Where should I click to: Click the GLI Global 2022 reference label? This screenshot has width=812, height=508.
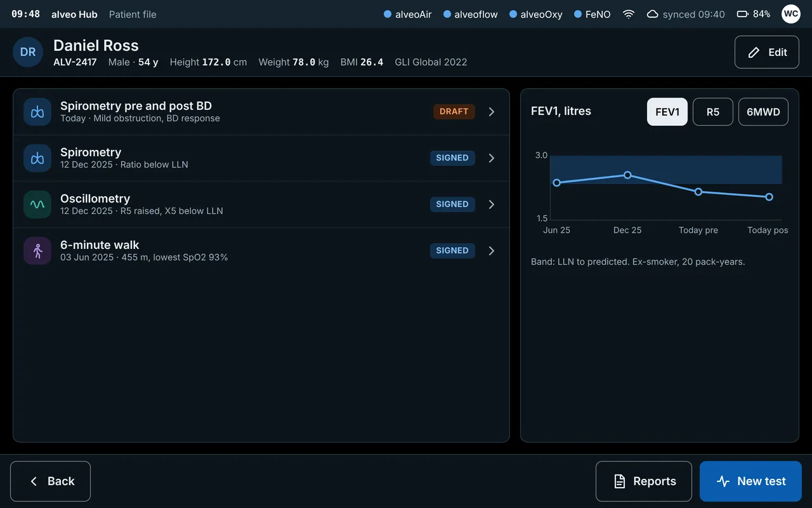[x=431, y=62]
